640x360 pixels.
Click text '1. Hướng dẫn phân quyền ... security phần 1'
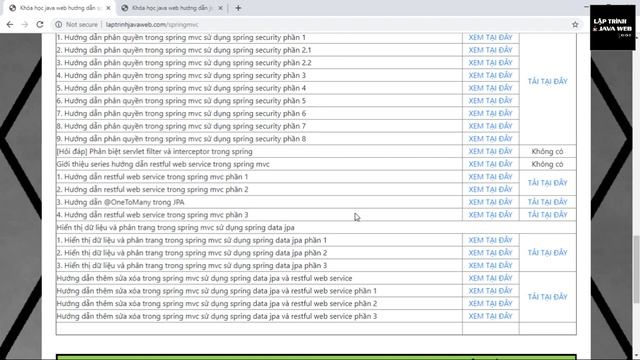pyautogui.click(x=181, y=38)
